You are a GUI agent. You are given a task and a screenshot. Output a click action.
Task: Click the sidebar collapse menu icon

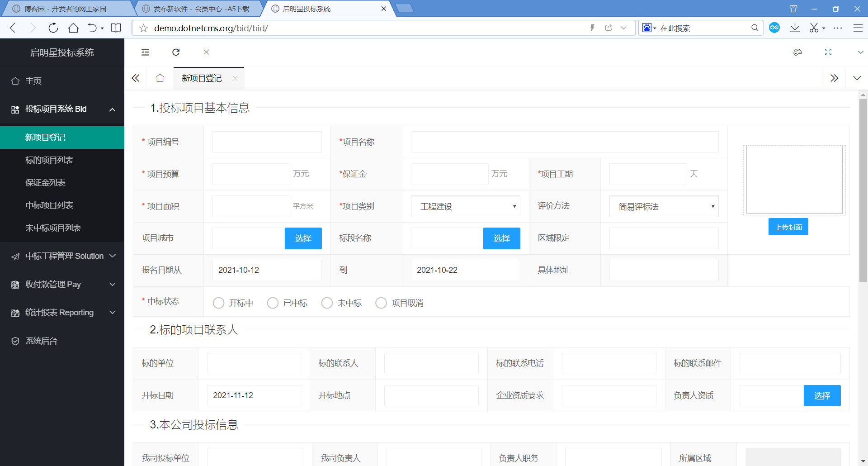tap(145, 52)
